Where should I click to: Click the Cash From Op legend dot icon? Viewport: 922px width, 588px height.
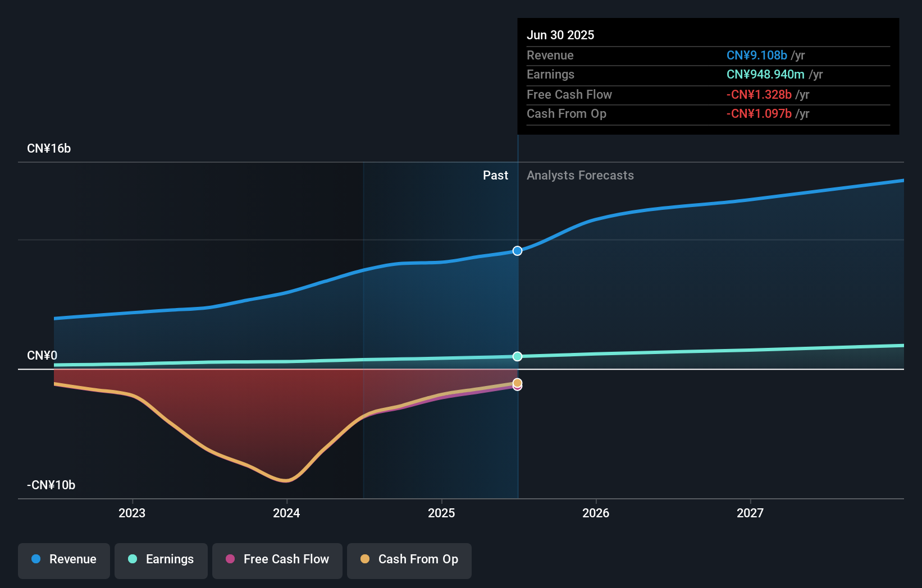coord(364,559)
